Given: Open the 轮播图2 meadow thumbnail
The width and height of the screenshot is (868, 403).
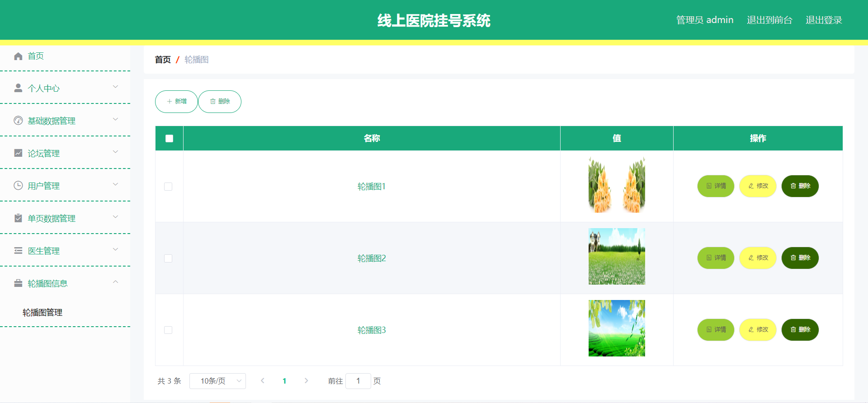Looking at the screenshot, I should (617, 256).
